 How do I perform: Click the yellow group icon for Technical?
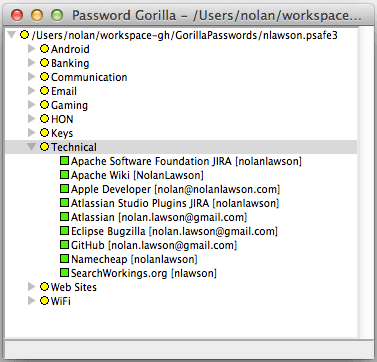tap(44, 147)
